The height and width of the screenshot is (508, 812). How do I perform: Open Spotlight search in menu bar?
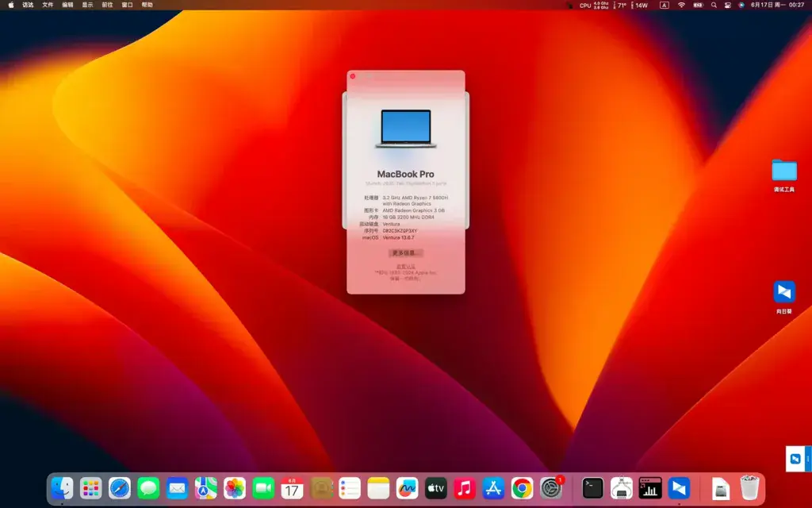(x=714, y=6)
